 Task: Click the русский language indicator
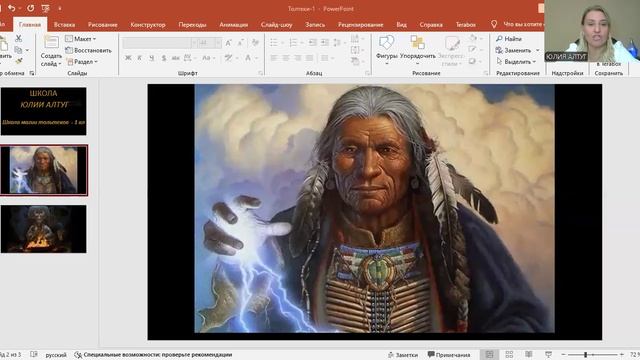pos(56,355)
